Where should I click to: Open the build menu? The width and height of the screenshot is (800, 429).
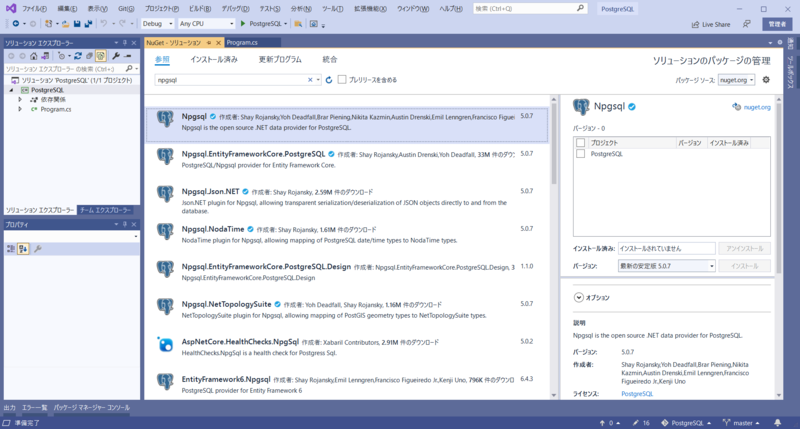pos(199,9)
